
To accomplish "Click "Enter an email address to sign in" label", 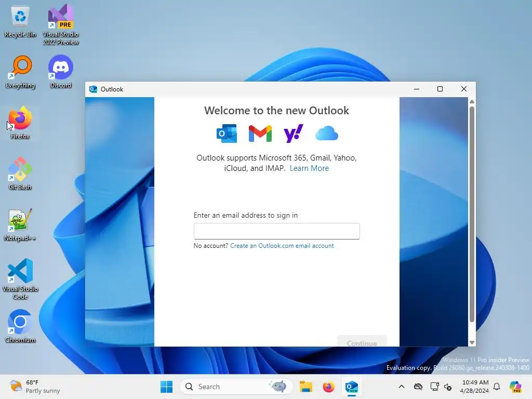I will [246, 216].
